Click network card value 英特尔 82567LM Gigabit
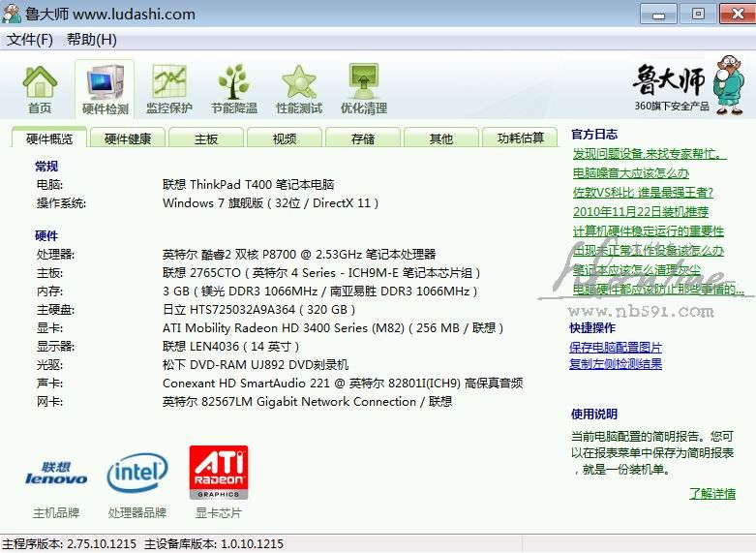The width and height of the screenshot is (756, 553). click(x=307, y=402)
